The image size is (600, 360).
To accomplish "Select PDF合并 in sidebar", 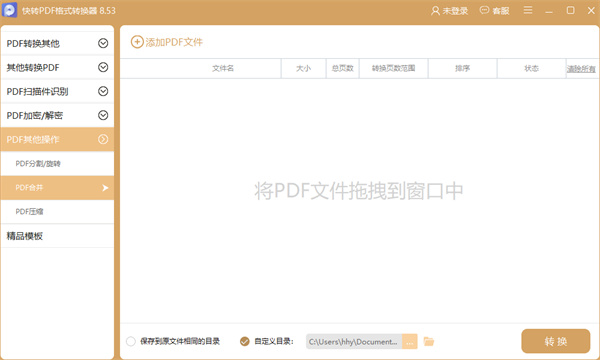I will pyautogui.click(x=57, y=187).
